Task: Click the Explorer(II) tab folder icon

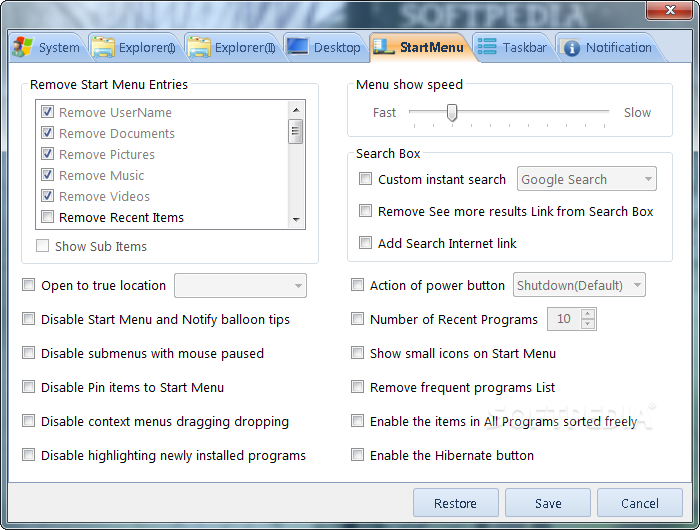Action: click(199, 47)
